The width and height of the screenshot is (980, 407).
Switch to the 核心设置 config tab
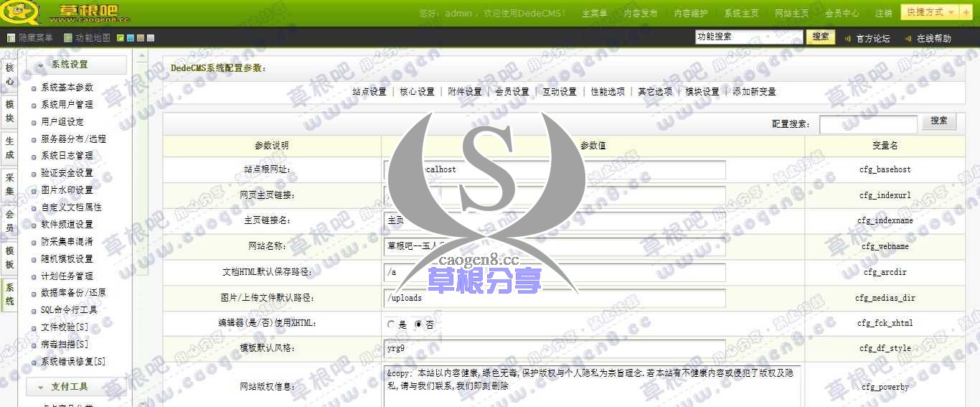tap(417, 92)
